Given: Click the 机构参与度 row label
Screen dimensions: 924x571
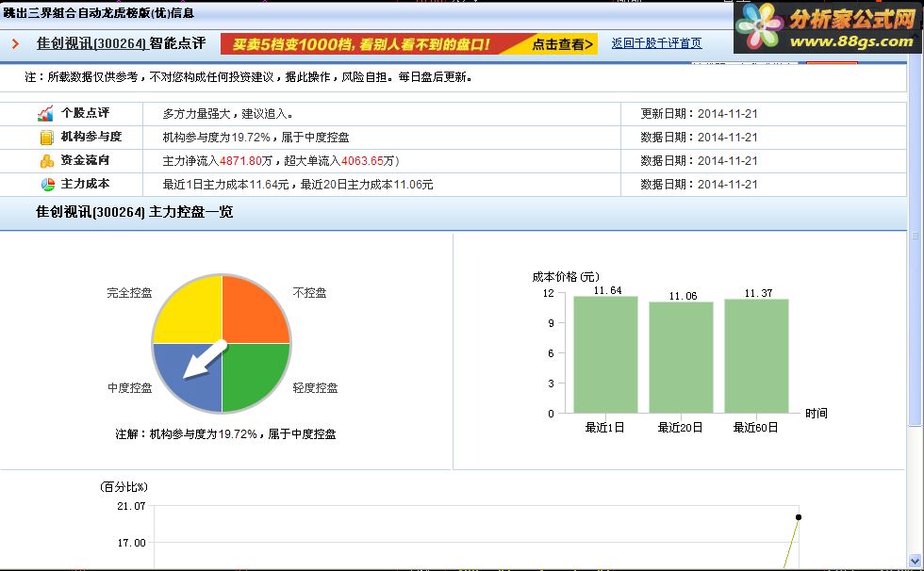Looking at the screenshot, I should click(91, 137).
